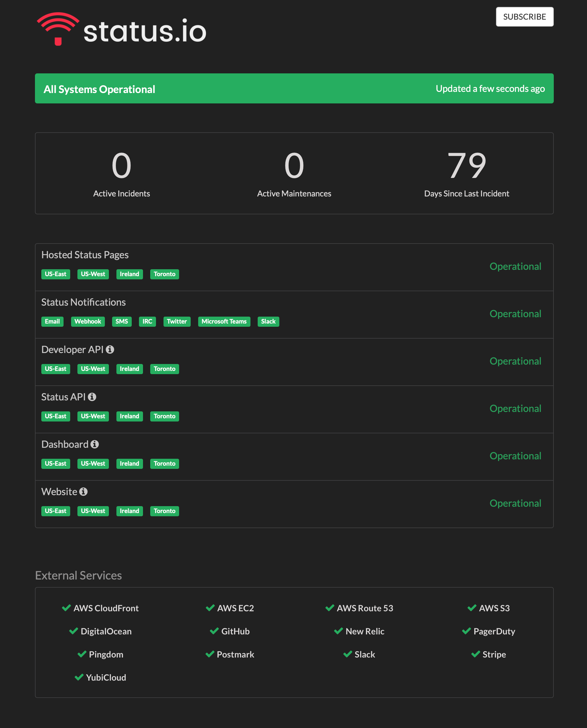Viewport: 587px width, 728px height.
Task: Click the Webhook notification tag
Action: (88, 321)
